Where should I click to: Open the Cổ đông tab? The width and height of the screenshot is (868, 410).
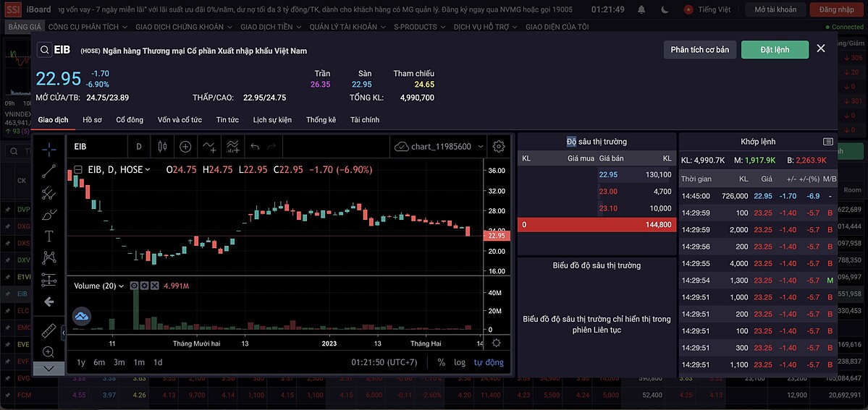point(130,119)
